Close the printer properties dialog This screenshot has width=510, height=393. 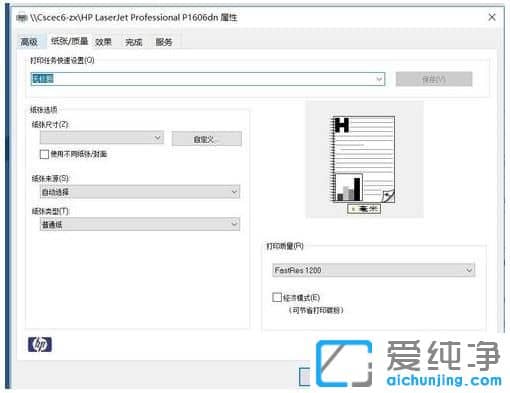(492, 17)
